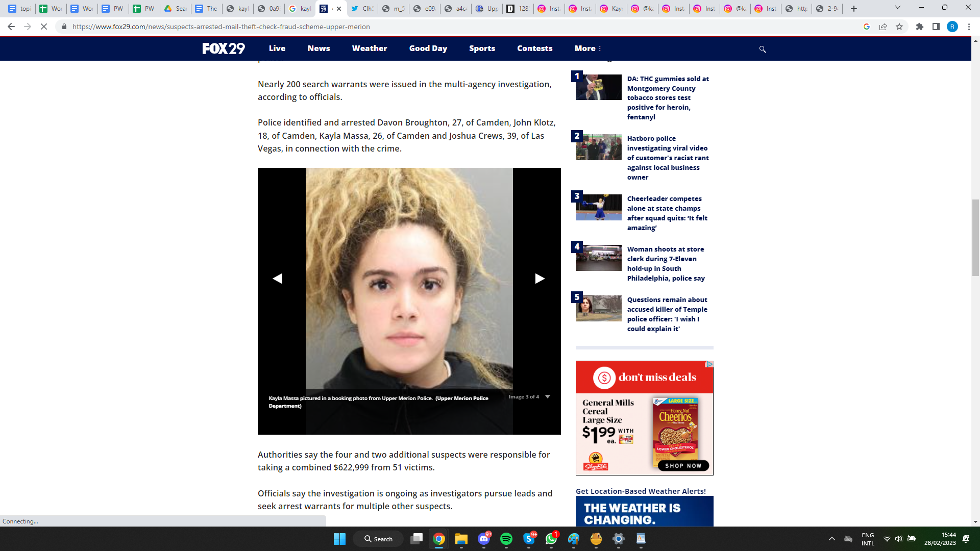The height and width of the screenshot is (551, 980).
Task: Show the previous gallery image
Action: click(277, 279)
